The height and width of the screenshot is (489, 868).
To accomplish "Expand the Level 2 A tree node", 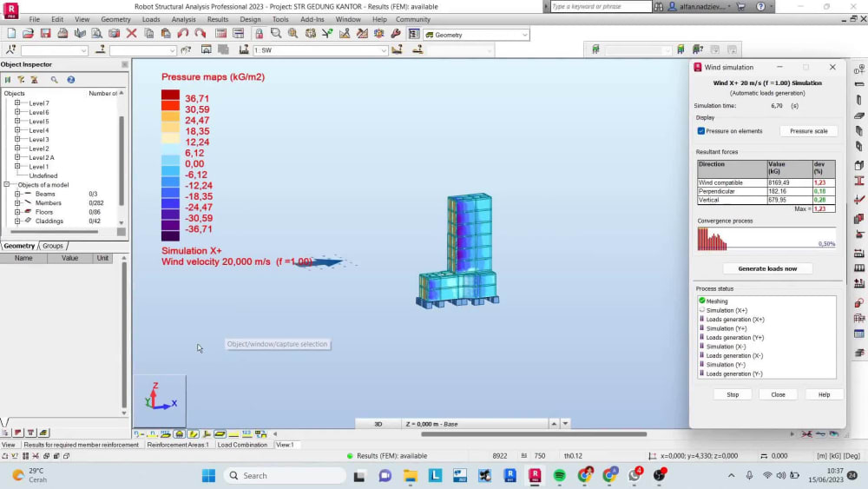I will coord(17,157).
